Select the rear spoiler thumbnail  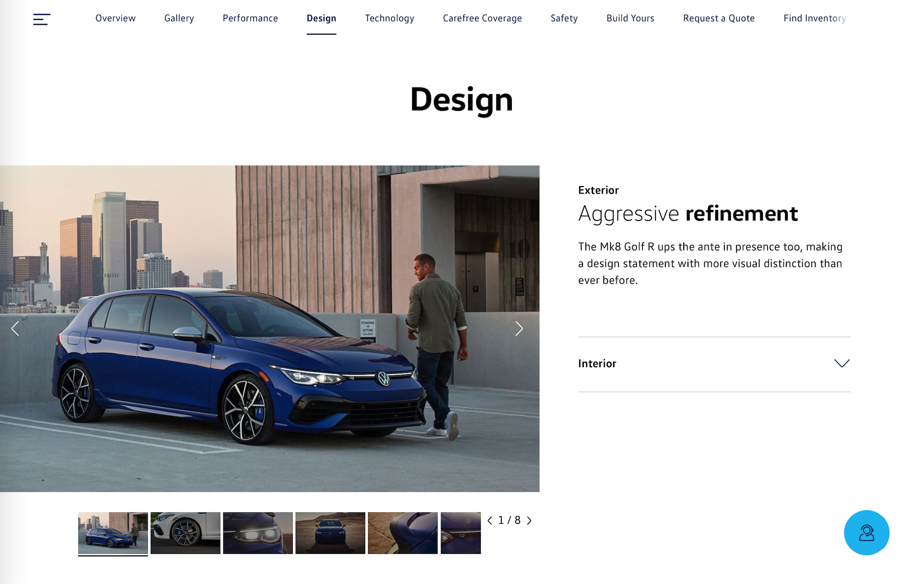403,533
